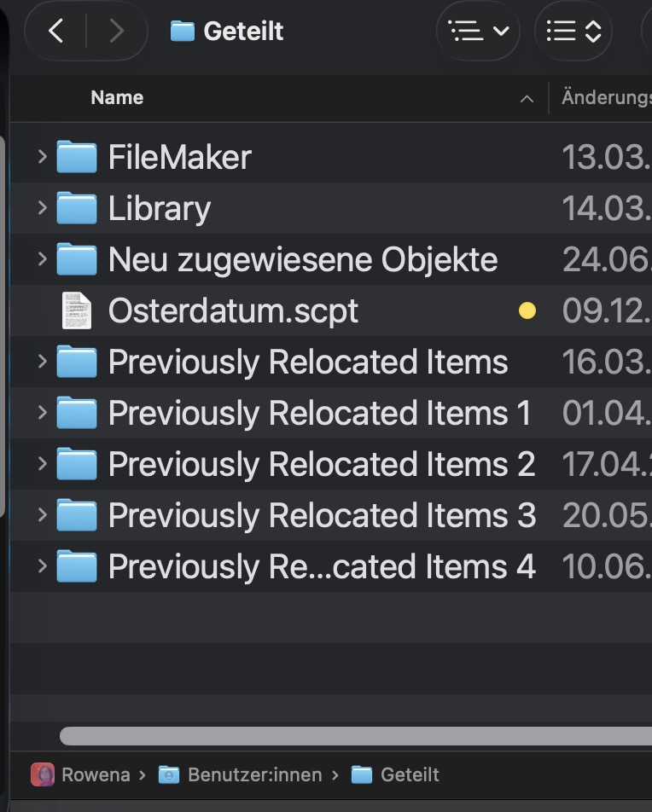Viewport: 652px width, 812px height.
Task: Expand the Library folder disclosure triangle
Action: 41,207
